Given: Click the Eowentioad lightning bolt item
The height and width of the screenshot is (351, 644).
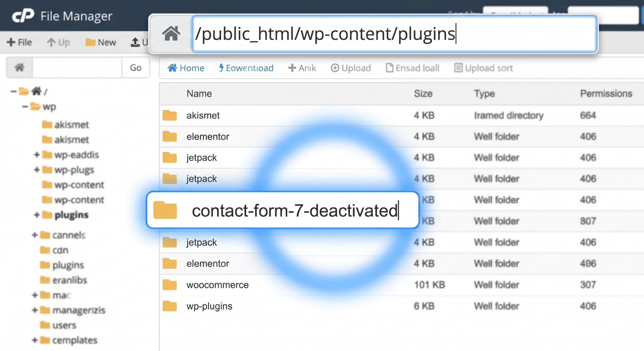Looking at the screenshot, I should [246, 68].
